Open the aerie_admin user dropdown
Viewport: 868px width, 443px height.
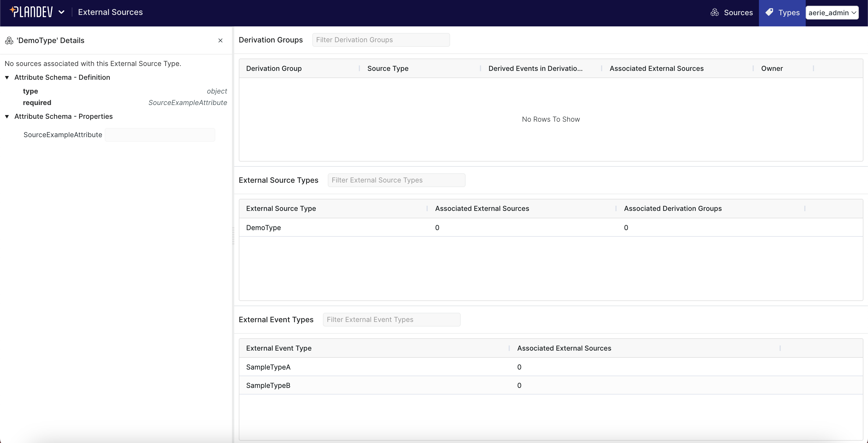point(832,12)
